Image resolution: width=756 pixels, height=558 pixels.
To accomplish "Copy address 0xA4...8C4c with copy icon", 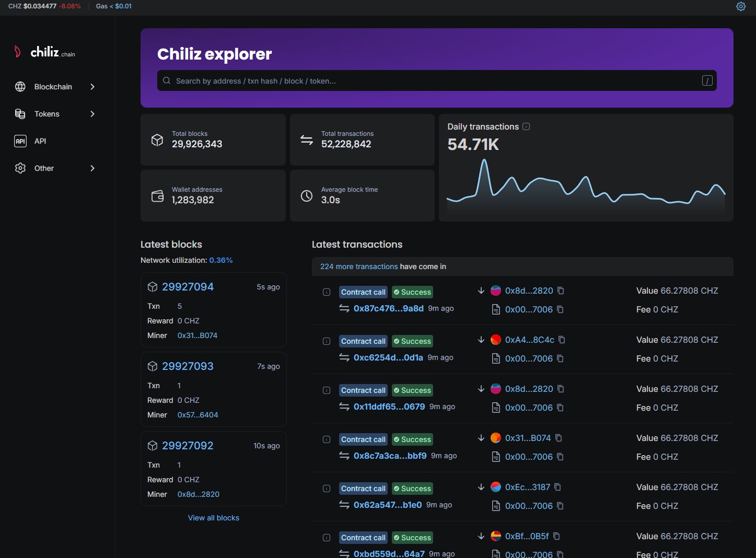I will coord(562,340).
